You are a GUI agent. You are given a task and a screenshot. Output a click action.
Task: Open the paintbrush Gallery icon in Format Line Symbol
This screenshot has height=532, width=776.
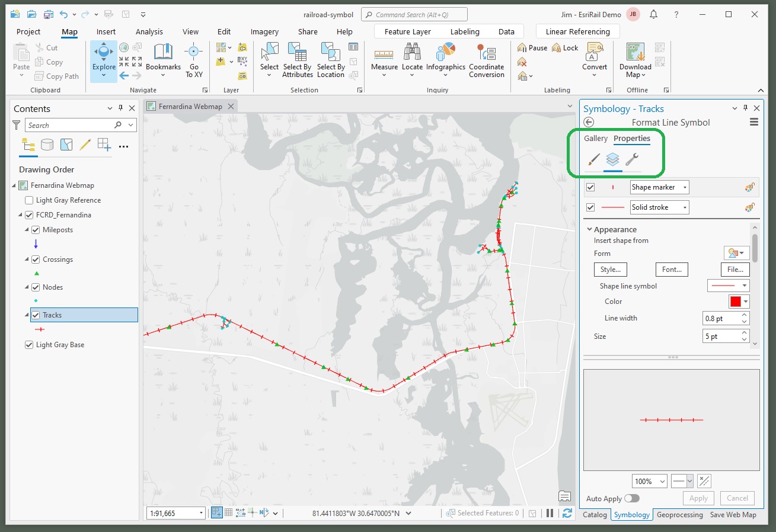click(x=593, y=160)
